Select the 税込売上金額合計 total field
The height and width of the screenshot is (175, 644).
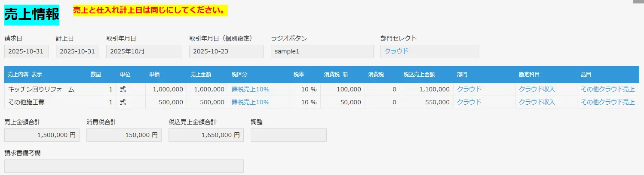206,135
